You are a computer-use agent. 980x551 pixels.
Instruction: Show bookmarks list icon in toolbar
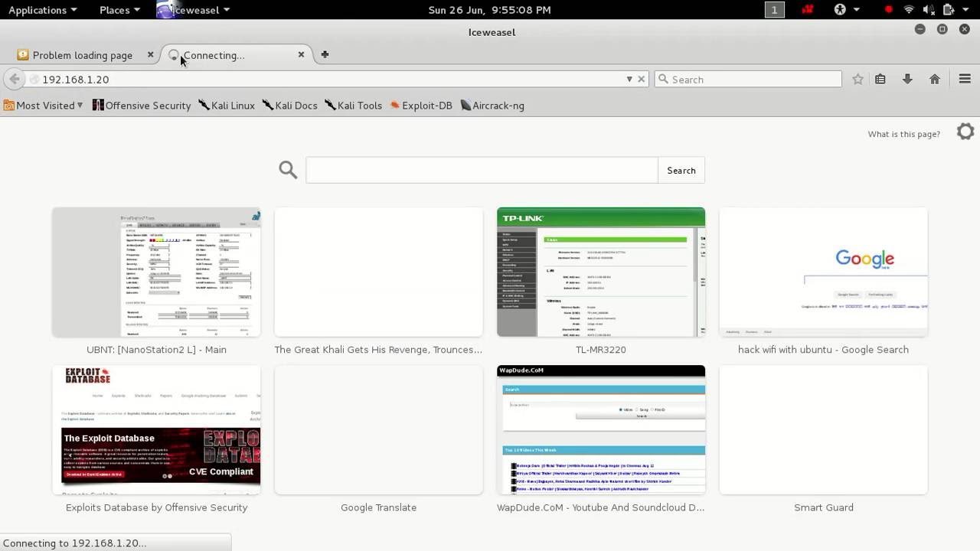click(880, 79)
